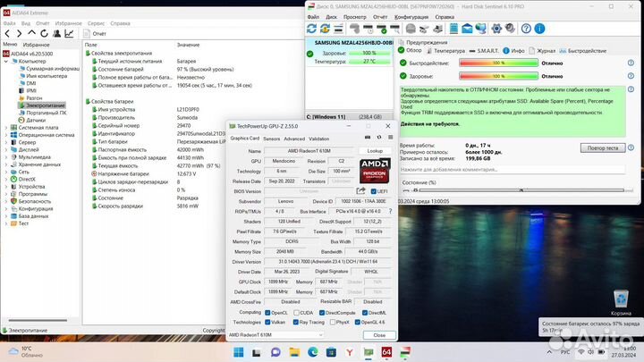644x362 pixels.
Task: Click help icon beside Быстродействие bar
Action: coord(631,63)
